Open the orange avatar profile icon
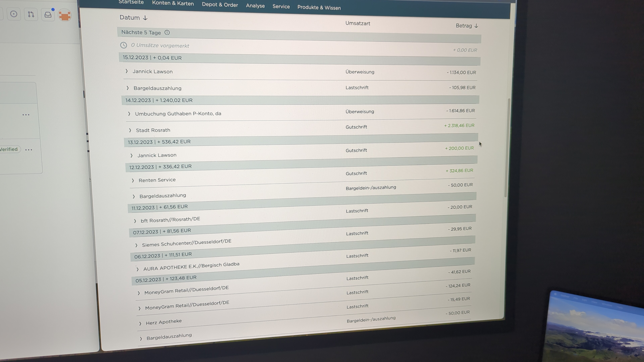 click(65, 15)
